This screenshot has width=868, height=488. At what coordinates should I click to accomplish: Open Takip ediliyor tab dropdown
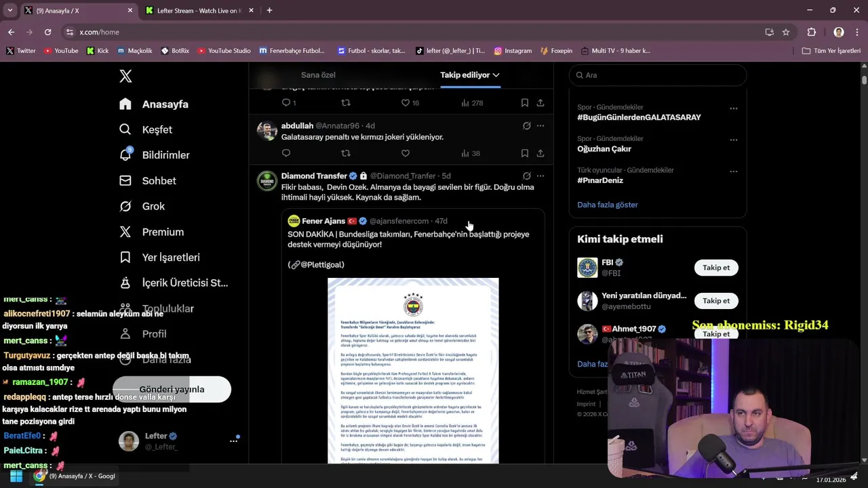[x=470, y=75]
